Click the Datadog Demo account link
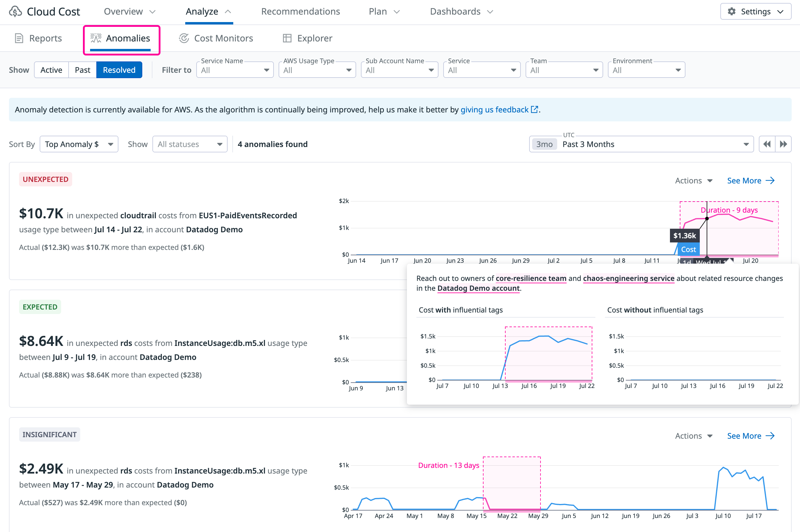This screenshot has width=800, height=532. (x=478, y=288)
